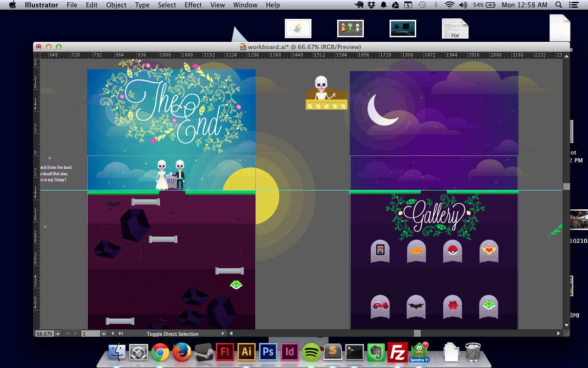588x368 pixels.
Task: Launch Firefox from the dock
Action: tap(182, 352)
